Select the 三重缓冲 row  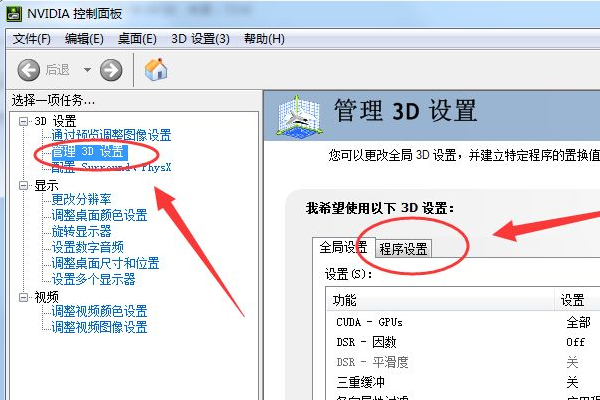pos(463,382)
